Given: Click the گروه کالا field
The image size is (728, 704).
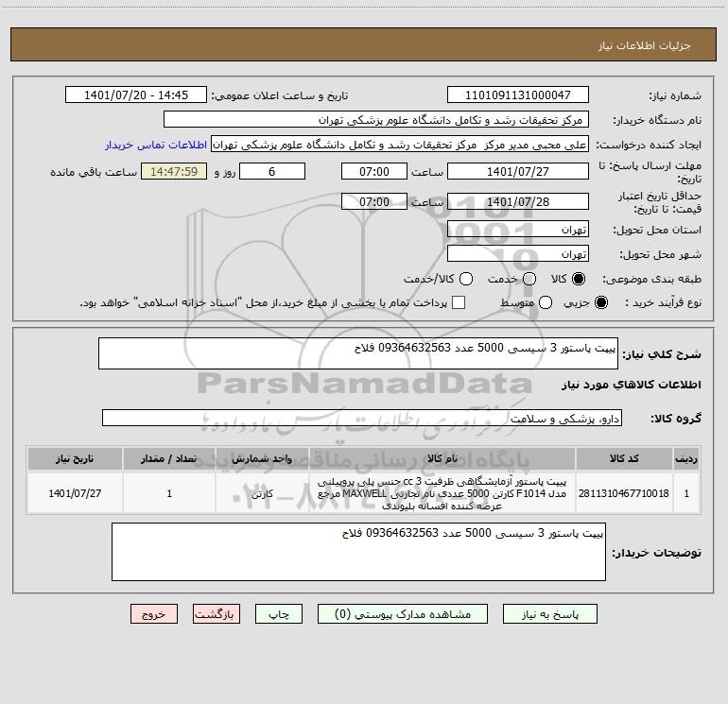Looking at the screenshot, I should (x=362, y=418).
